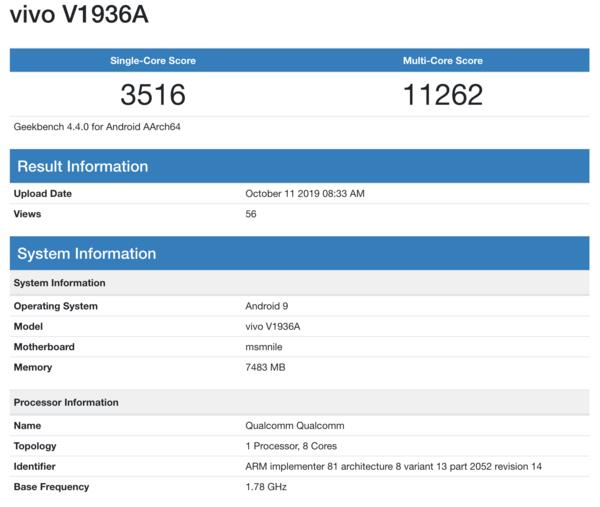The width and height of the screenshot is (600, 507).
Task: Click the Upload Date label
Action: point(43,193)
